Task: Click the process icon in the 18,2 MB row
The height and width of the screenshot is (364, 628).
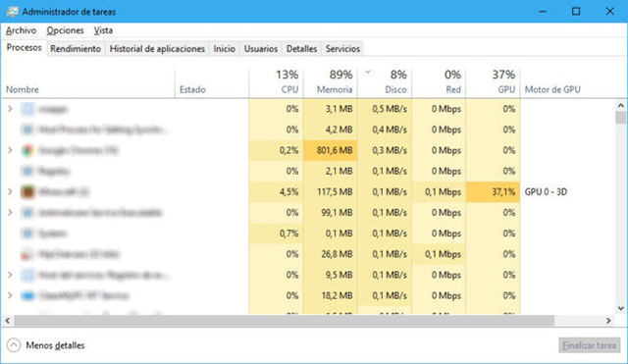Action: (x=27, y=295)
